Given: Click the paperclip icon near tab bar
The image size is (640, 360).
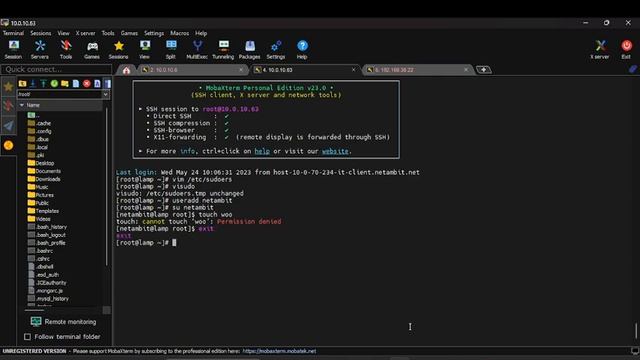Looking at the screenshot, I should point(633,69).
